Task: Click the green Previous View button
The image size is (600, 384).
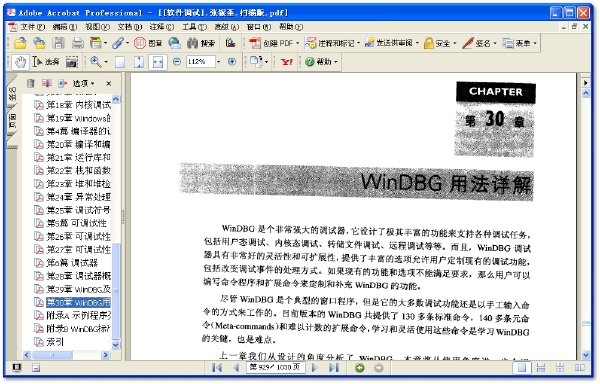Action: click(359, 368)
